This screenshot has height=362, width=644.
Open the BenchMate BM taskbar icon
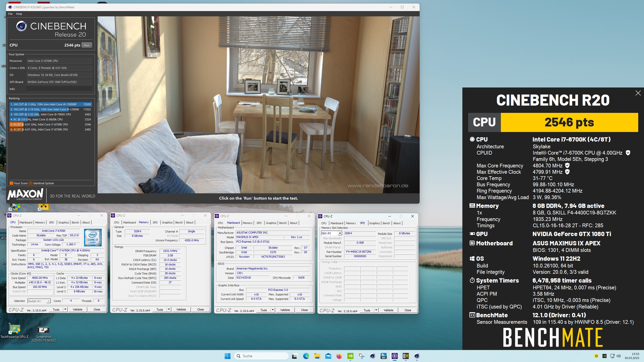tap(406, 356)
